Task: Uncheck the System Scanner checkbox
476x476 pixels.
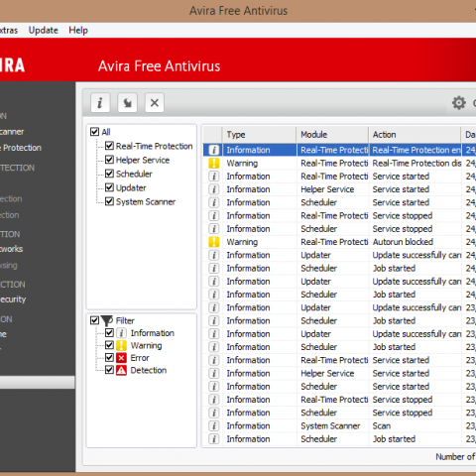Action: [x=109, y=201]
